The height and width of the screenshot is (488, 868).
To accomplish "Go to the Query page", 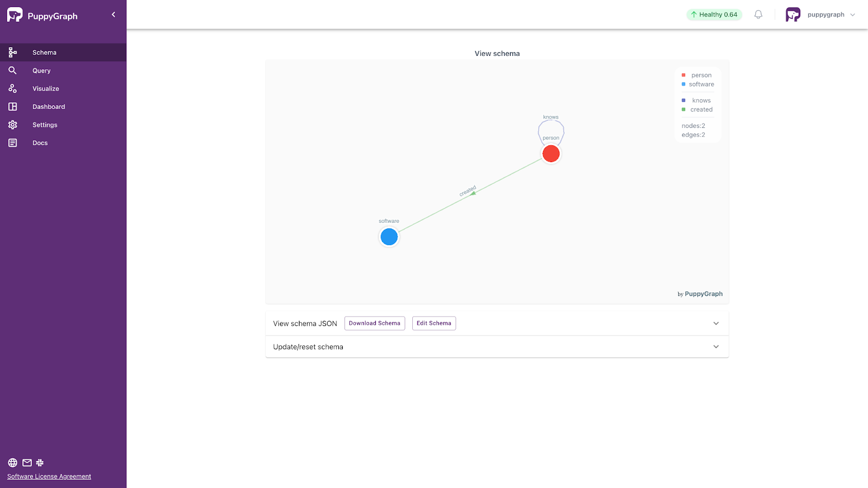I will pos(63,70).
